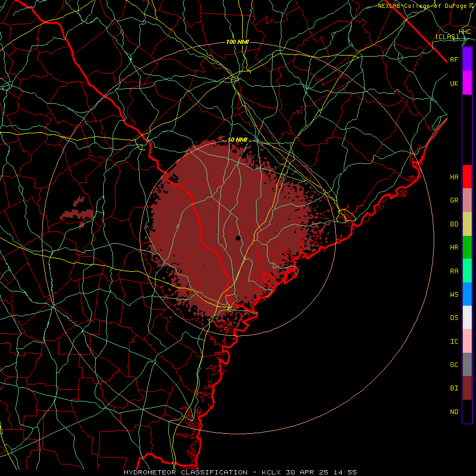
Task: Click the UK legend label
Action: point(454,83)
